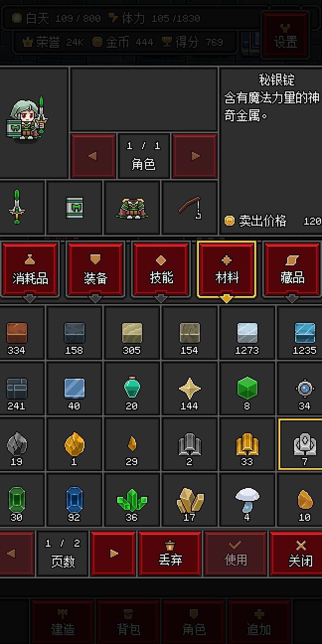Select the white mushroom item
This screenshot has width=322, height=644.
(x=246, y=499)
